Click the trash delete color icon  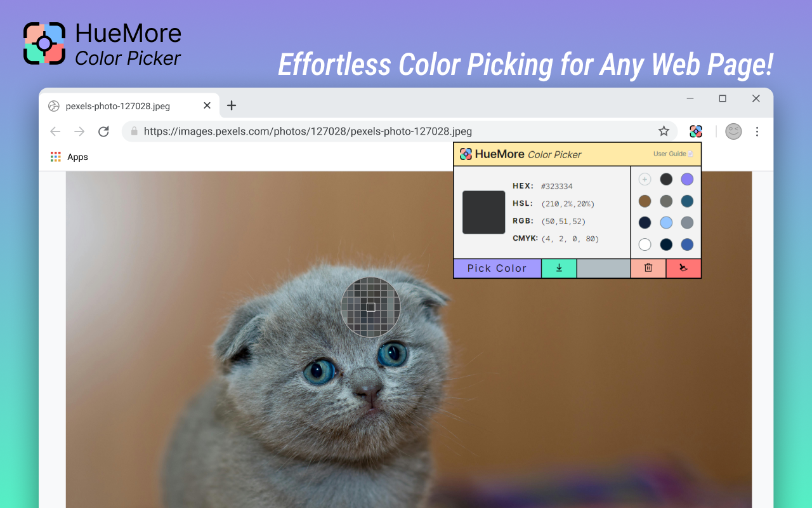648,268
